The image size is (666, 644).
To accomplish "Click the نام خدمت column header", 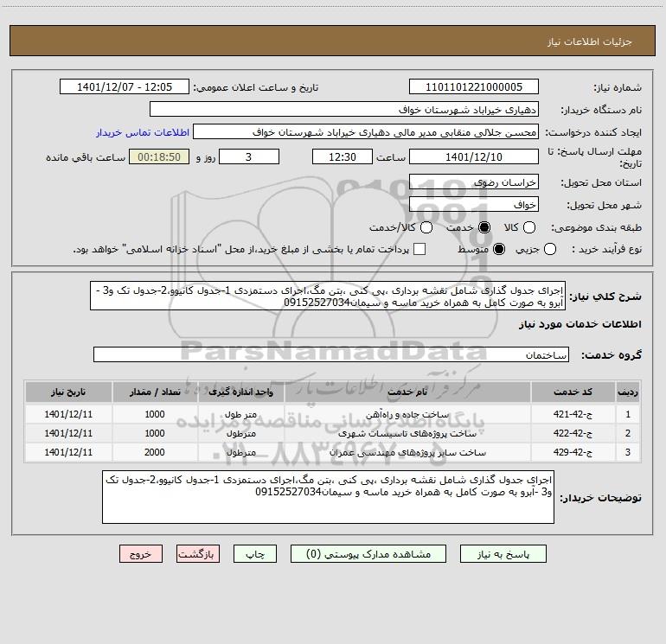I will coord(407,392).
